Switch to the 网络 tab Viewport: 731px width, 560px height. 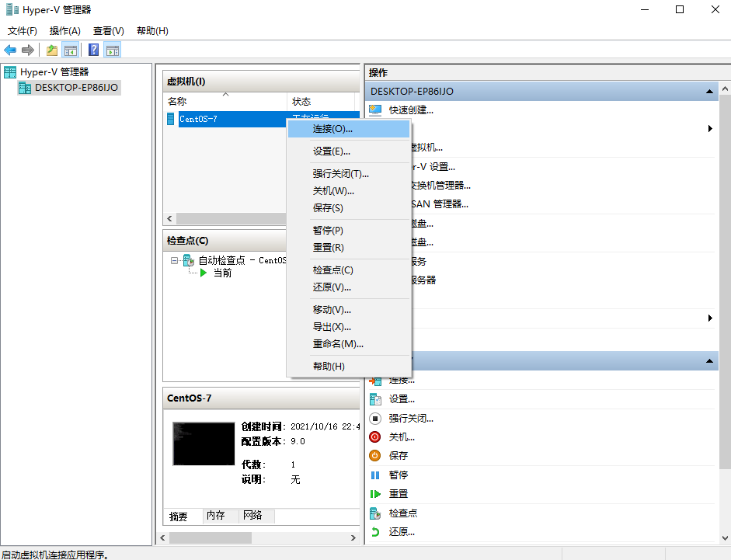coord(257,516)
